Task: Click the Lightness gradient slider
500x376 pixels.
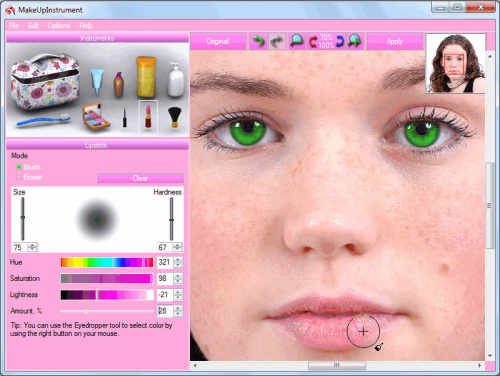Action: 107,295
